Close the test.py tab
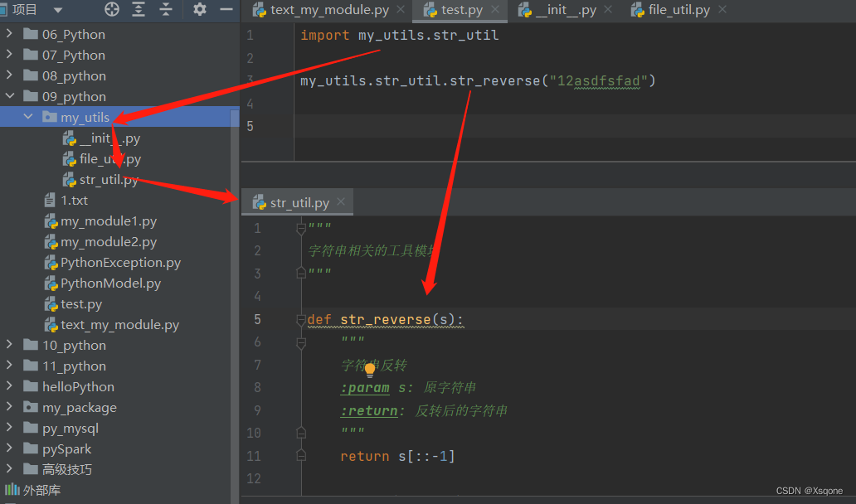Screen dimensions: 856x504 [x=495, y=9]
